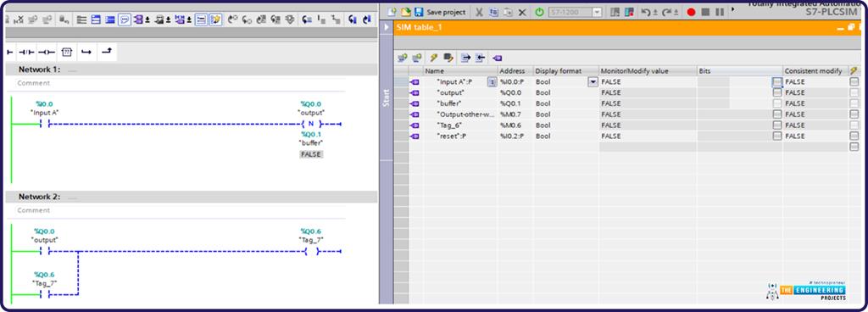Click the lightning icon in table header
Screen dimensions: 868x312
coord(854,71)
